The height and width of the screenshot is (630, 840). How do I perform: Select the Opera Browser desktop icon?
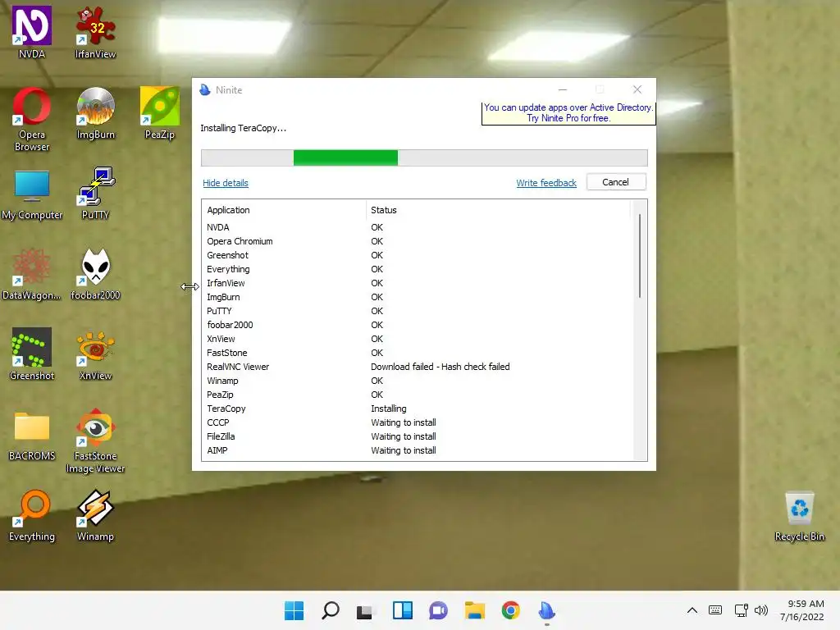(x=32, y=119)
